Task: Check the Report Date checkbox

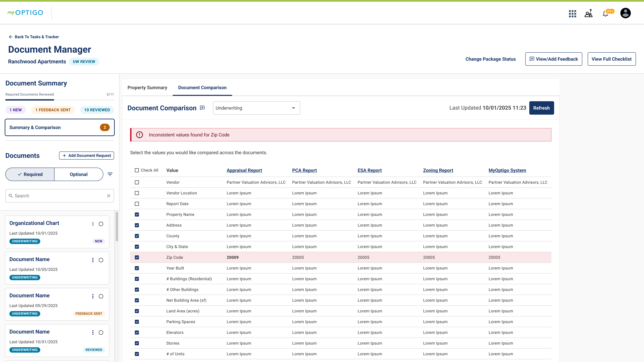Action: point(137,204)
